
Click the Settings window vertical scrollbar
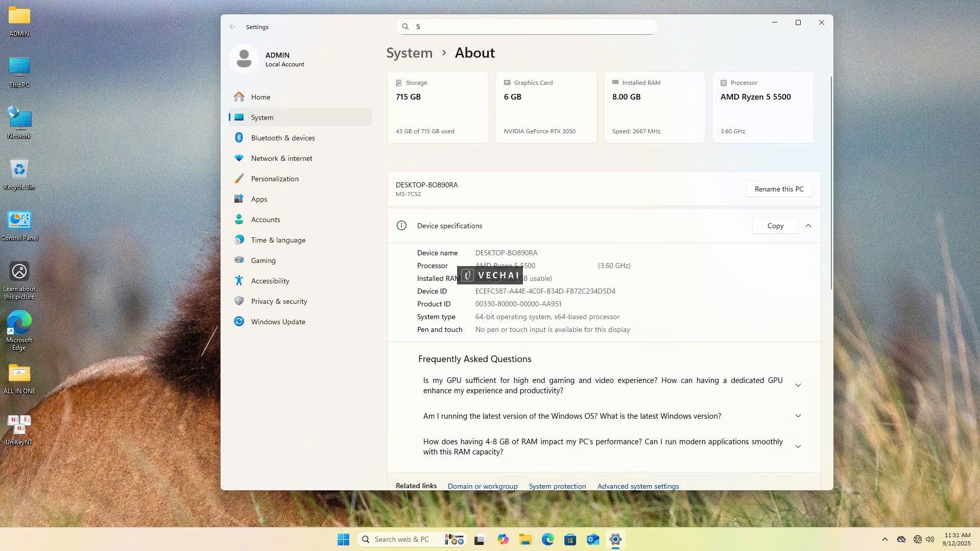point(831,184)
